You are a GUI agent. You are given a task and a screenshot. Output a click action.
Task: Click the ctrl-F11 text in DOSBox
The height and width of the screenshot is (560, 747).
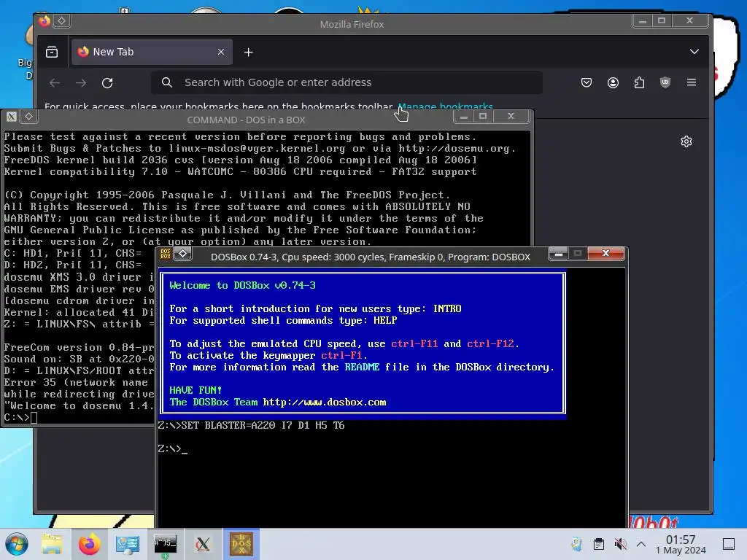414,344
